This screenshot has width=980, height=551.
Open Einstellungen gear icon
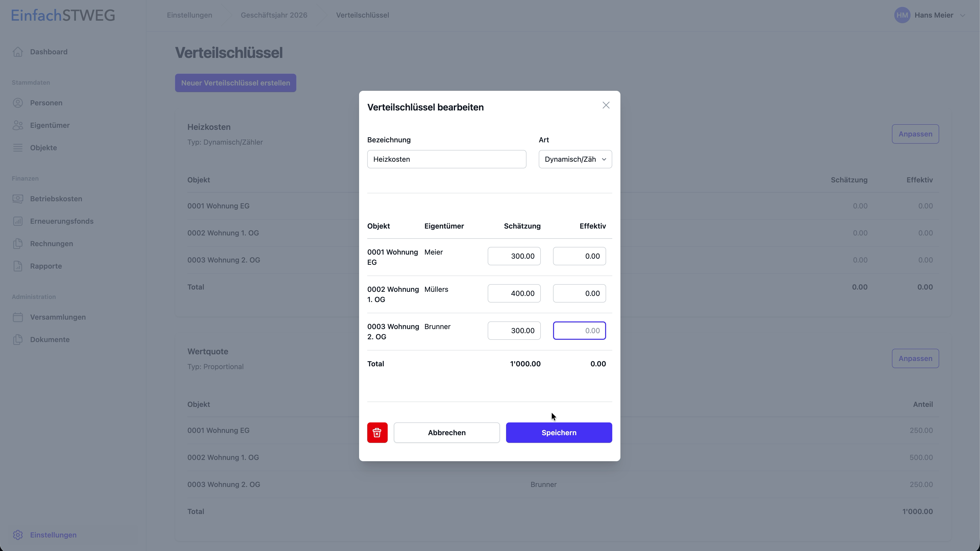tap(18, 535)
